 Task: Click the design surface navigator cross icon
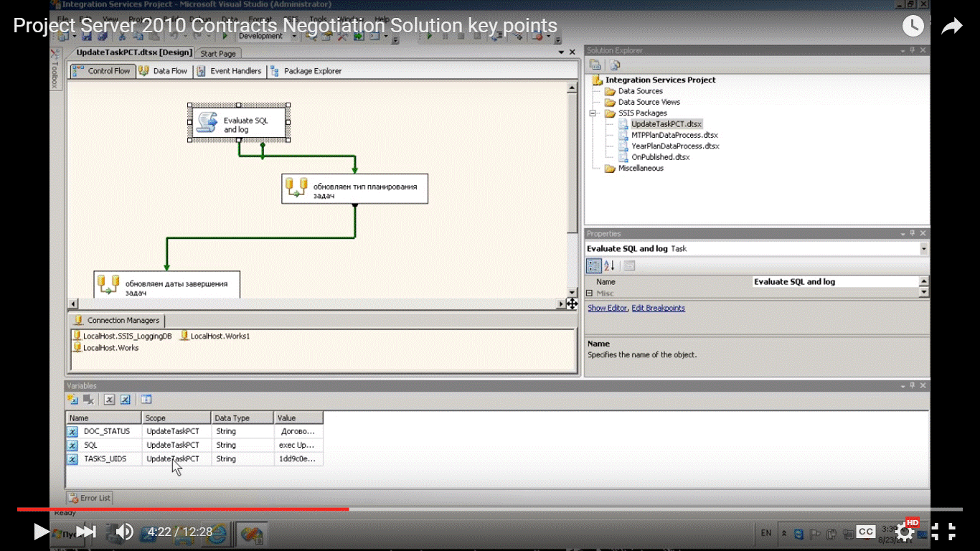click(572, 304)
